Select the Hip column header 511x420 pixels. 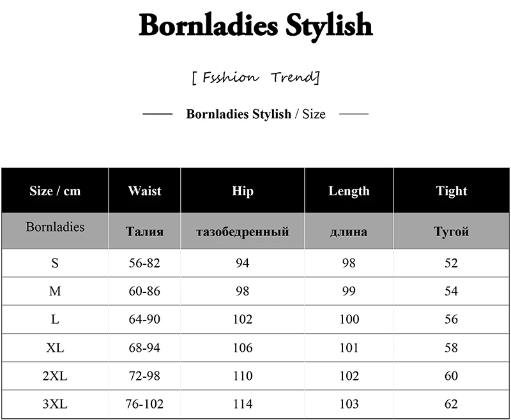click(x=243, y=191)
